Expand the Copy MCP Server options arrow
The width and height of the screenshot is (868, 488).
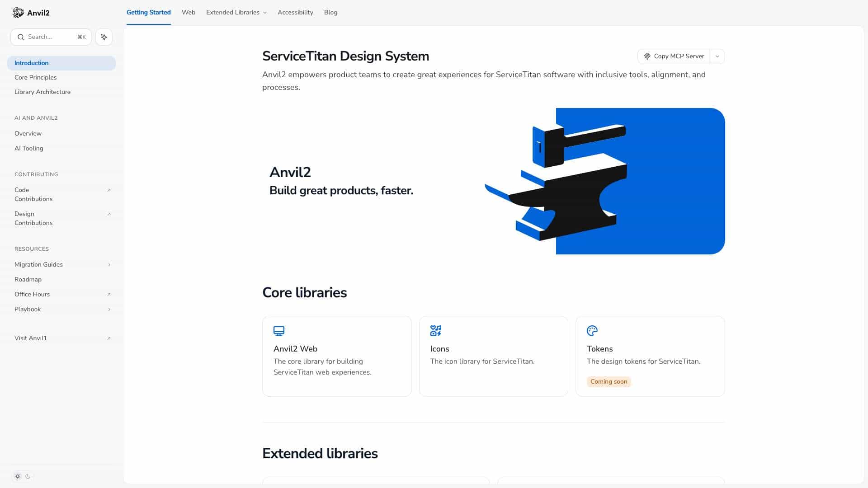pyautogui.click(x=717, y=56)
